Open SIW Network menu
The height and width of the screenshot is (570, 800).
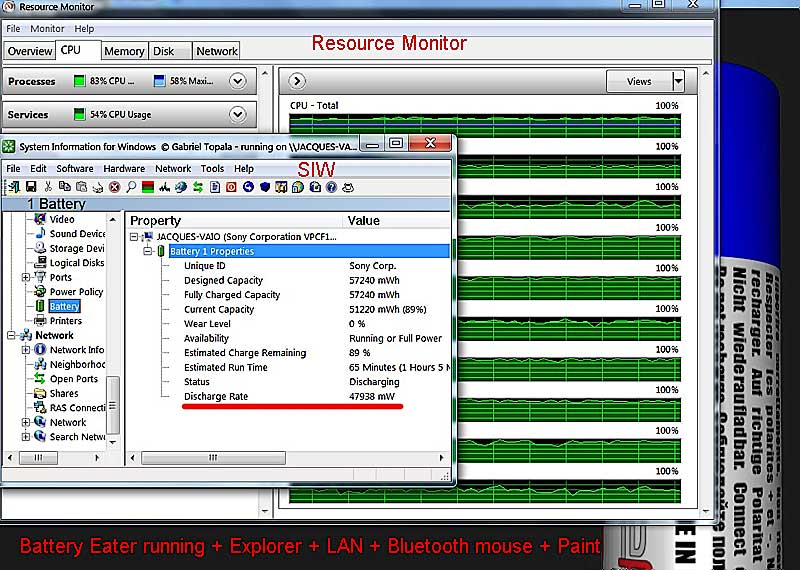point(173,168)
